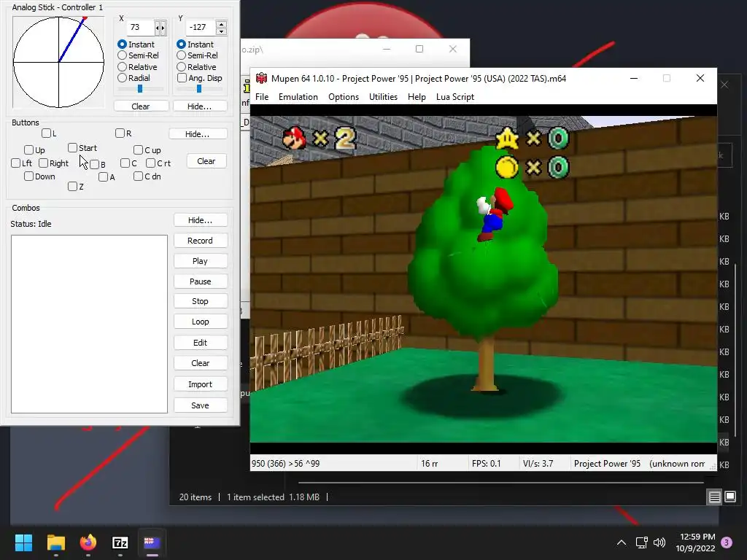Viewport: 747px width, 560px height.
Task: Switch explorer to large icons view
Action: tap(730, 497)
